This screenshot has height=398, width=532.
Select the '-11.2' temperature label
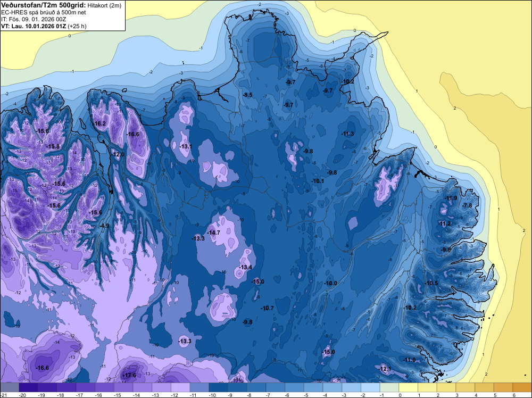444,223
